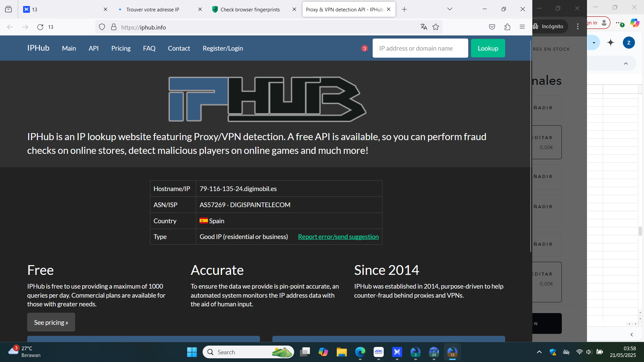
Task: Open the clock and date panel
Action: 623,352
